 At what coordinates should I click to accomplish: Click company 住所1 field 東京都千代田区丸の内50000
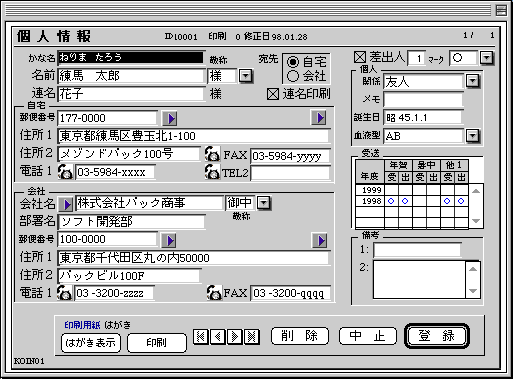(193, 258)
